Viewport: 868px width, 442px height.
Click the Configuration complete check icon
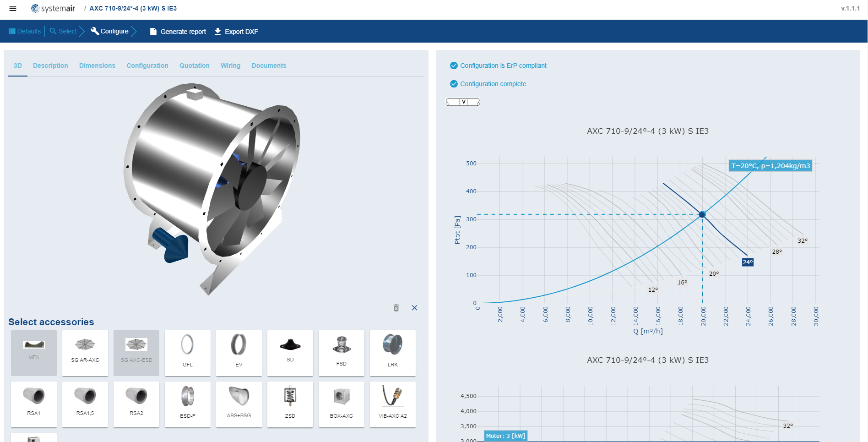point(454,84)
